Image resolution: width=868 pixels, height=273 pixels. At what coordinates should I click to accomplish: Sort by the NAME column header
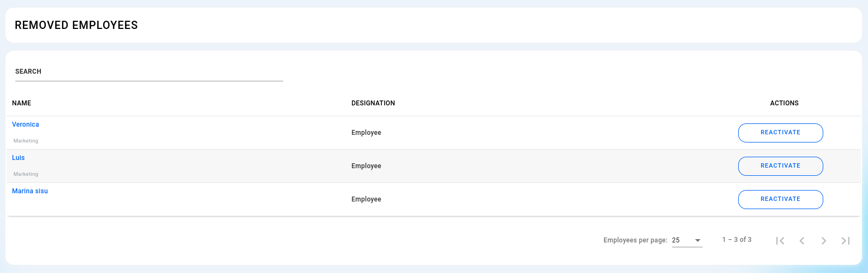tap(22, 103)
